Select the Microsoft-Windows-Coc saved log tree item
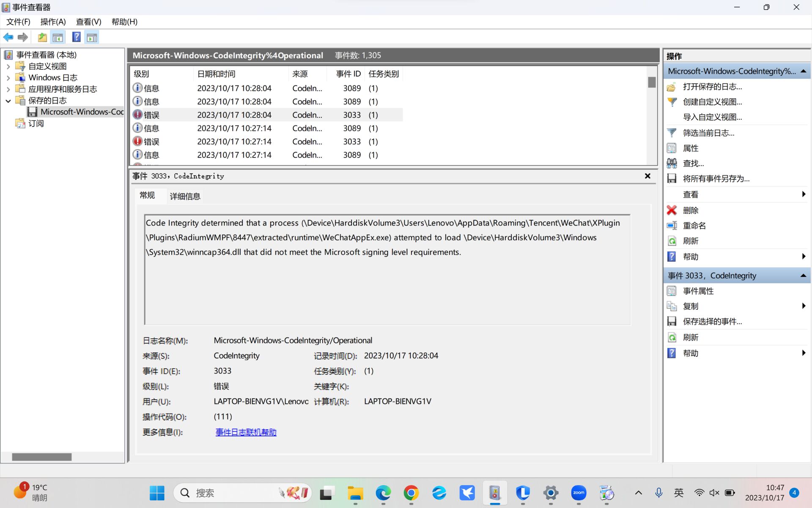 click(75, 112)
